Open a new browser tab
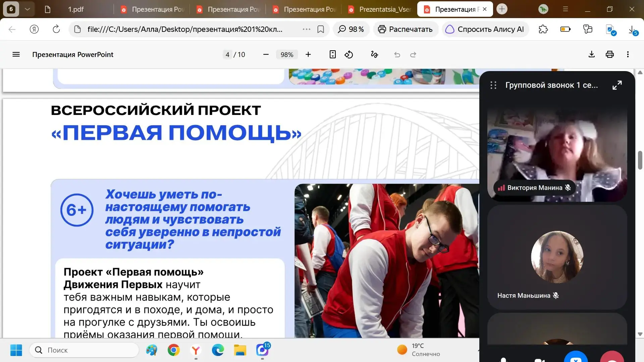 click(x=502, y=9)
